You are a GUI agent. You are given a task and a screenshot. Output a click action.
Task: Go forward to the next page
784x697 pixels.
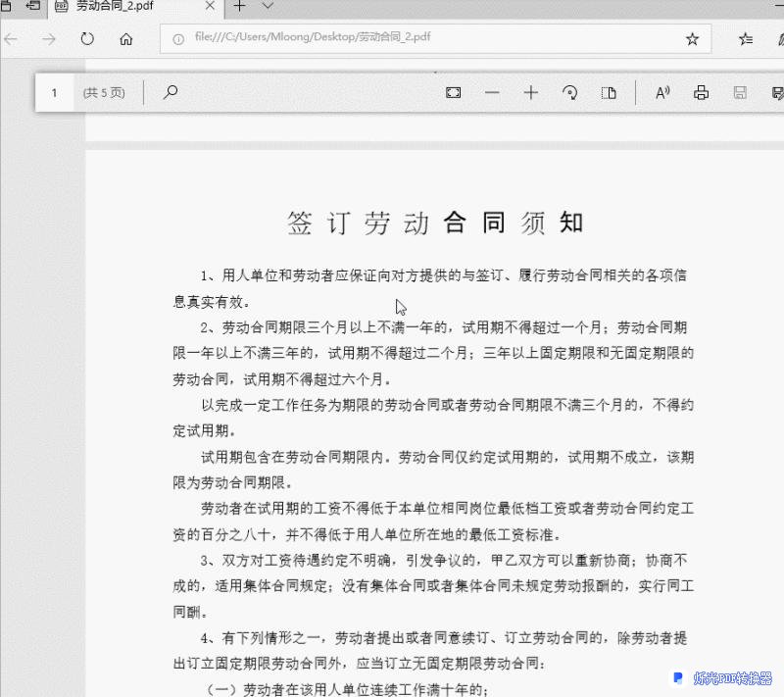pyautogui.click(x=49, y=39)
